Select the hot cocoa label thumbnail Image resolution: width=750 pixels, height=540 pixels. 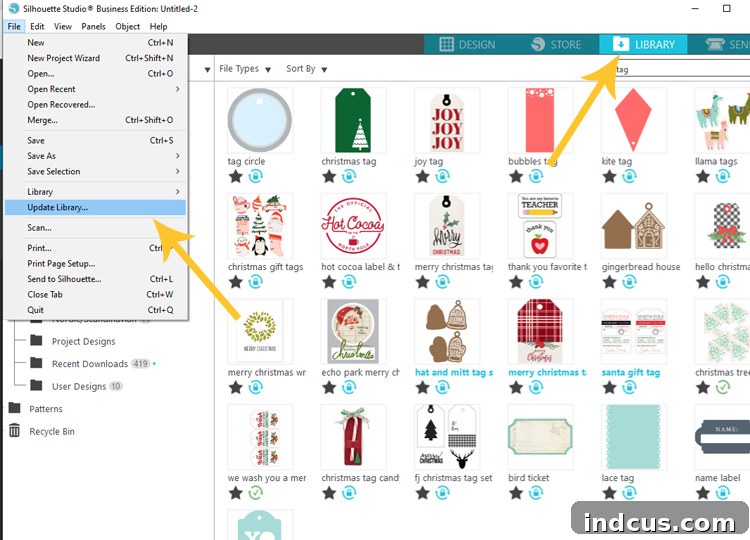353,226
